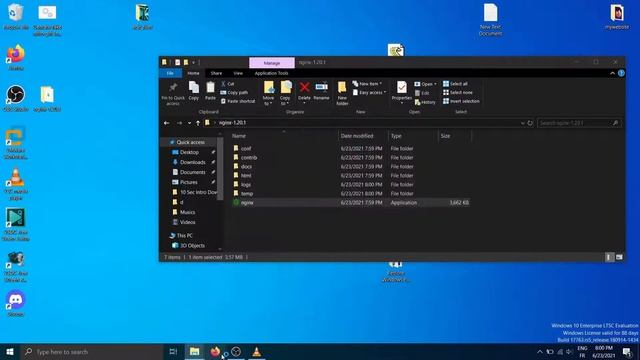Screen dimensions: 640x360
Task: Switch to the Home ribbon tab
Action: point(193,73)
